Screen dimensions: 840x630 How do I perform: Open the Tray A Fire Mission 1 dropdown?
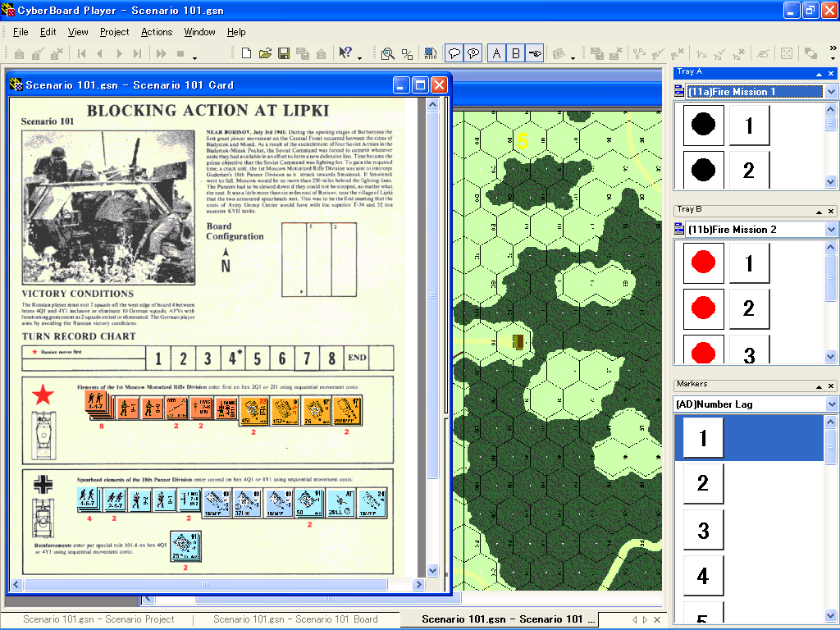point(831,92)
